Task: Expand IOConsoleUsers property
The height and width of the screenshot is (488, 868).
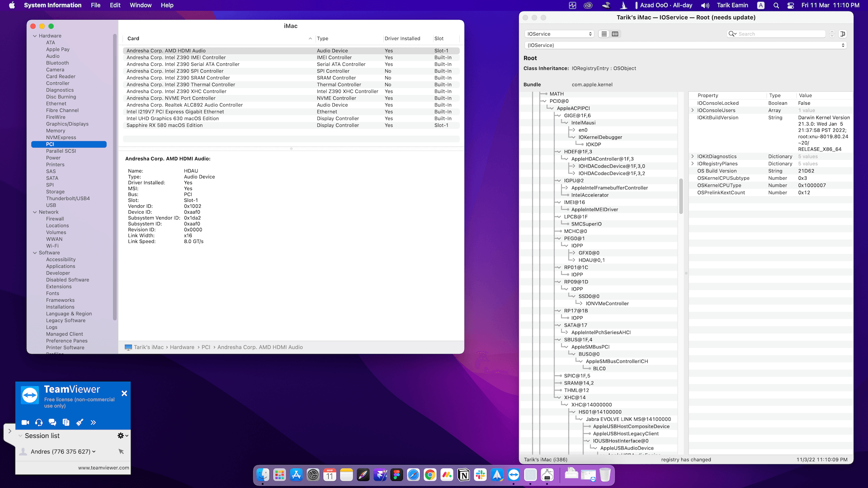Action: click(693, 110)
